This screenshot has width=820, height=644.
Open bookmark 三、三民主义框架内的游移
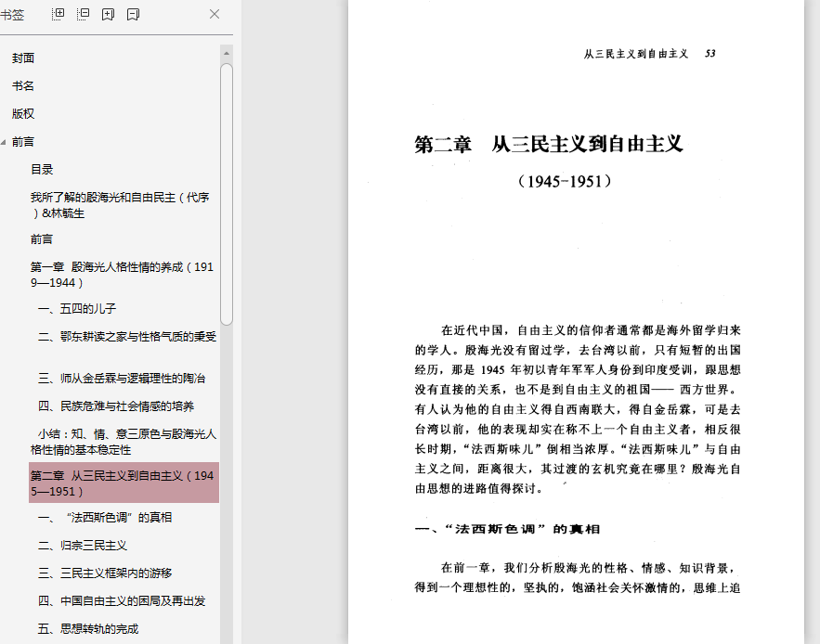[105, 573]
